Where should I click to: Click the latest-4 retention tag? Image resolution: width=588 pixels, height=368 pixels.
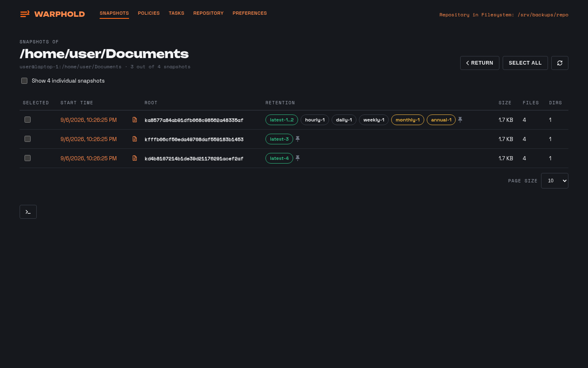(279, 158)
